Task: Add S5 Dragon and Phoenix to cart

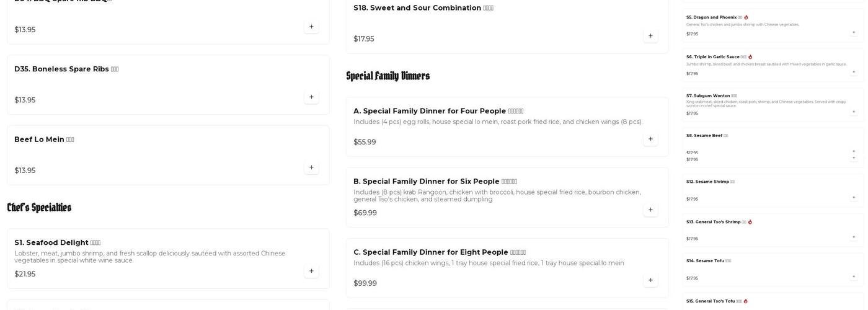Action: coord(853,32)
